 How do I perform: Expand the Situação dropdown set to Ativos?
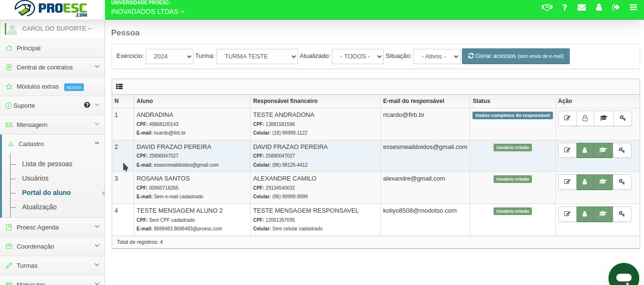click(437, 56)
